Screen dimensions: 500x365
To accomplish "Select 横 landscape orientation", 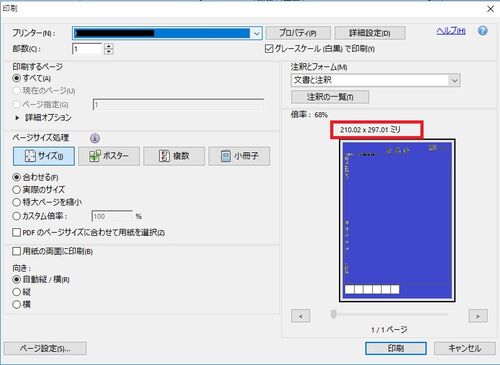I will click(16, 304).
